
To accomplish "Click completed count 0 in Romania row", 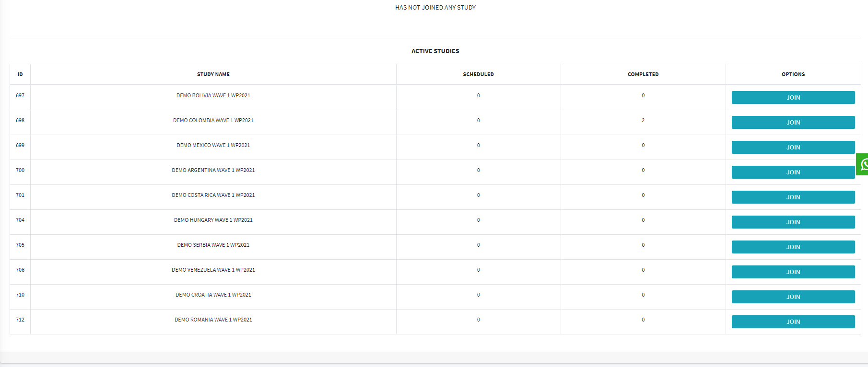I will (643, 320).
